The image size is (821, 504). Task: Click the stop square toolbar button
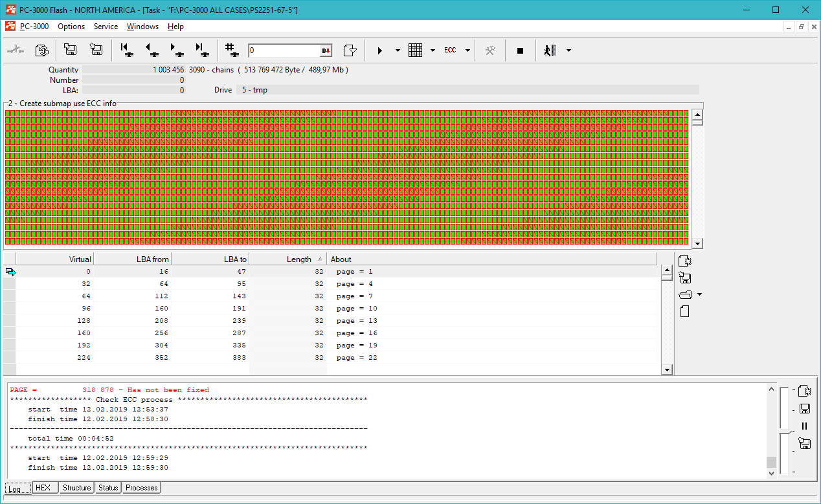[520, 50]
